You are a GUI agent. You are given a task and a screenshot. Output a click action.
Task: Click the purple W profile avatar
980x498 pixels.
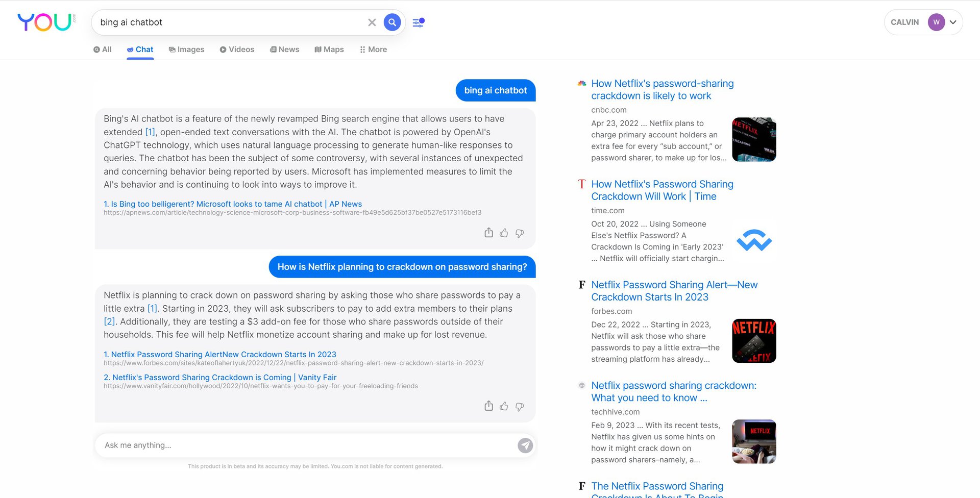click(936, 22)
